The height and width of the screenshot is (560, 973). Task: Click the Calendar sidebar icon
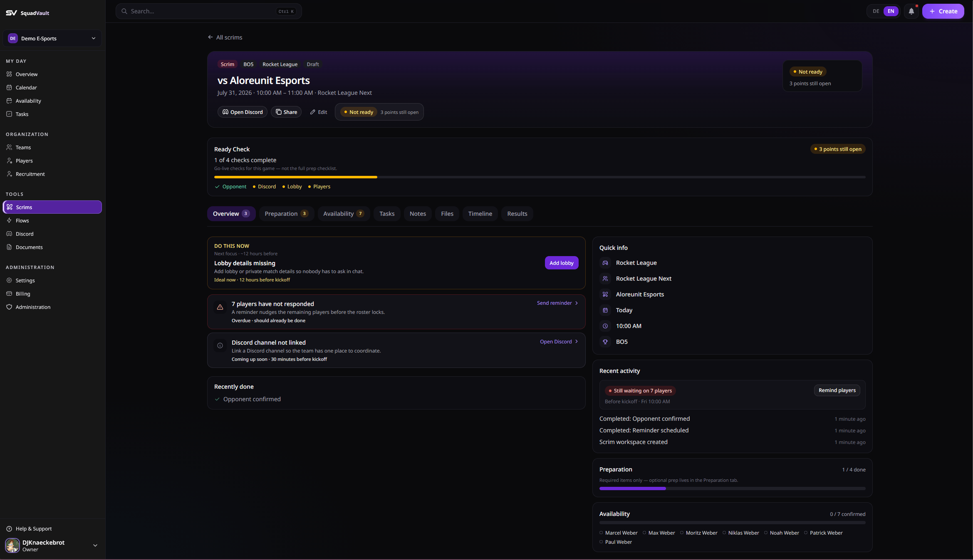pos(9,87)
